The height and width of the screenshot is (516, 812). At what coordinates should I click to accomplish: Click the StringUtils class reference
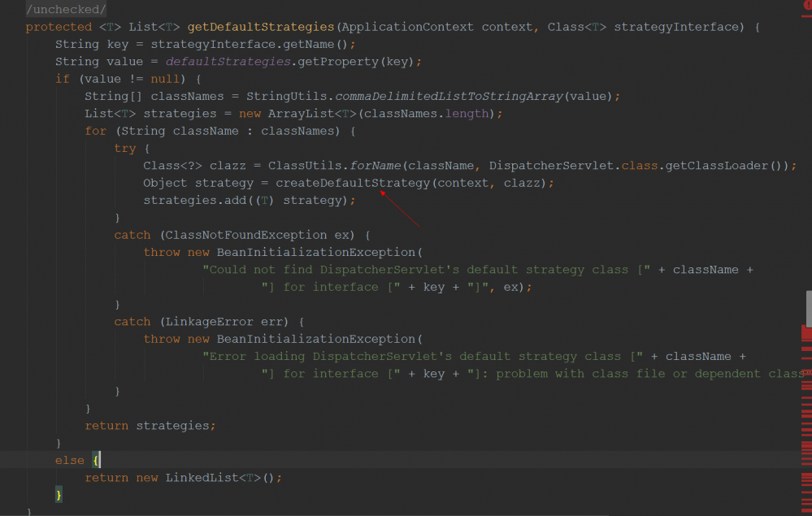(286, 96)
